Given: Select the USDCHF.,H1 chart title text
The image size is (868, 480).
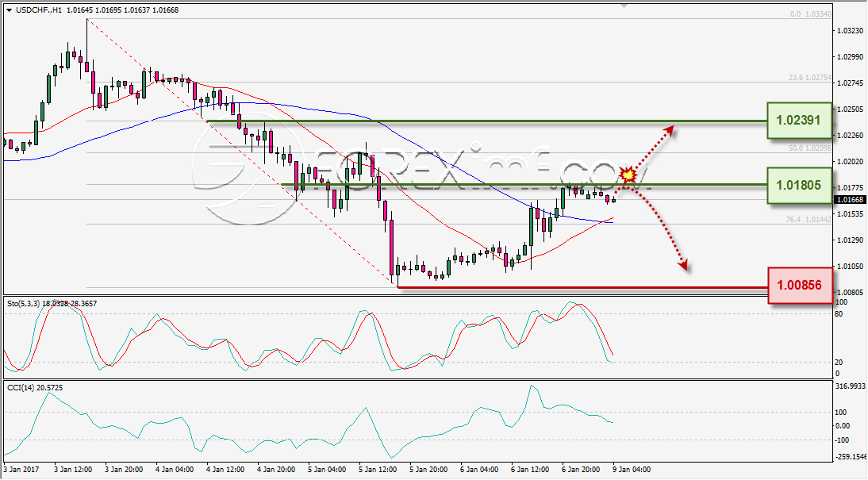Looking at the screenshot, I should click(40, 10).
